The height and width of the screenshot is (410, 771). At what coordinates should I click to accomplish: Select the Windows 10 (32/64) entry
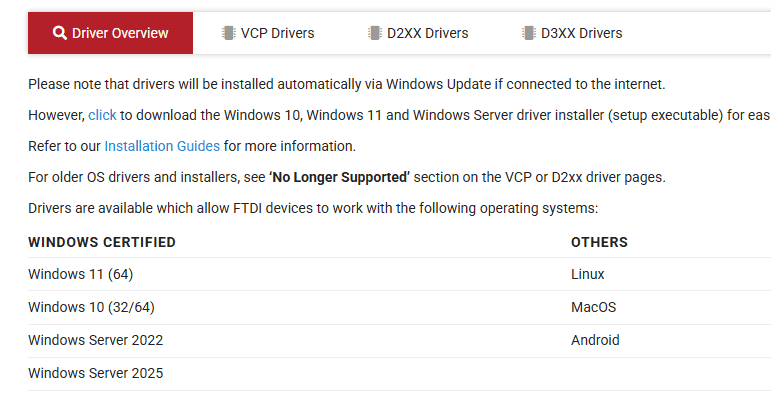(x=91, y=307)
